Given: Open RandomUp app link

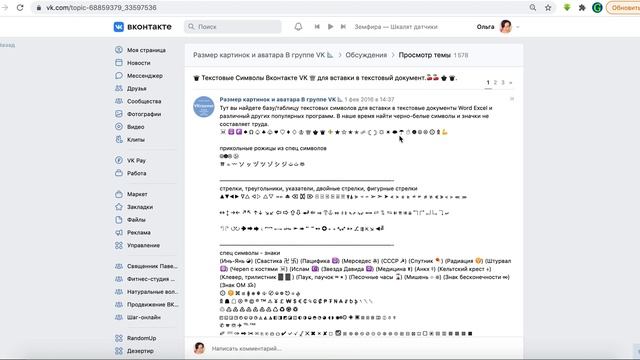Looking at the screenshot, I should 141,338.
